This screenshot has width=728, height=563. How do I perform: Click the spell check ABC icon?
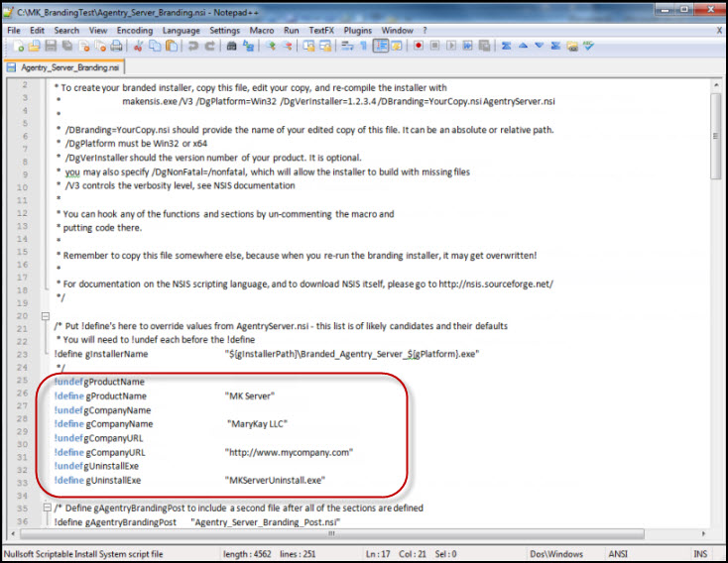tap(588, 46)
